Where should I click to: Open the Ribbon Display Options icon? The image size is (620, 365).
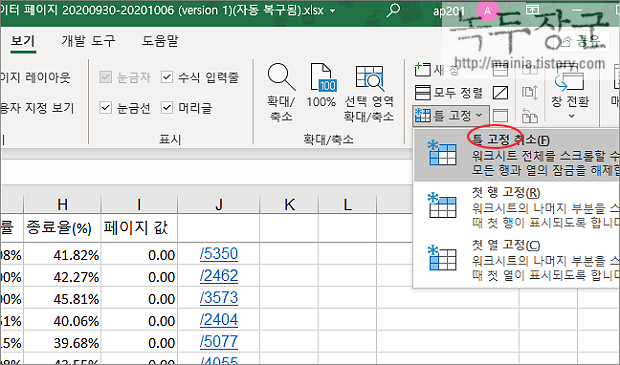(x=533, y=10)
